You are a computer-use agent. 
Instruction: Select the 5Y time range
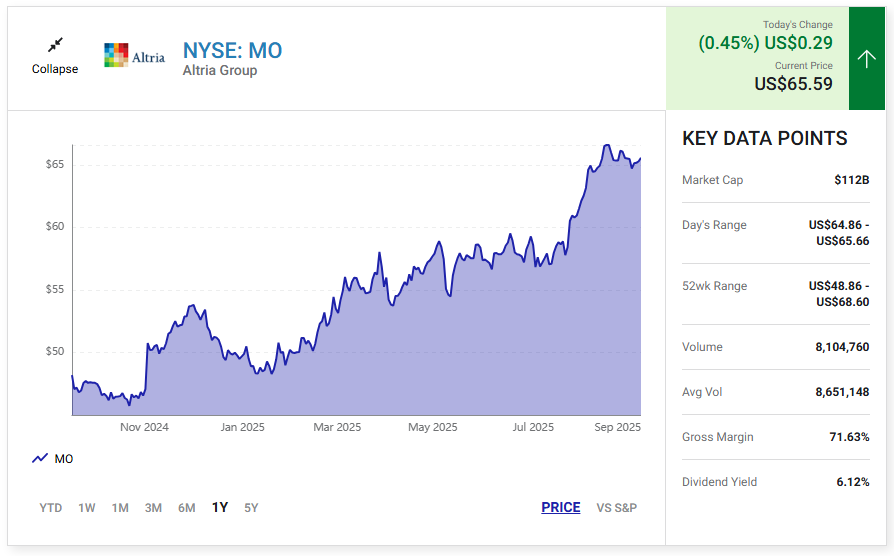point(251,508)
